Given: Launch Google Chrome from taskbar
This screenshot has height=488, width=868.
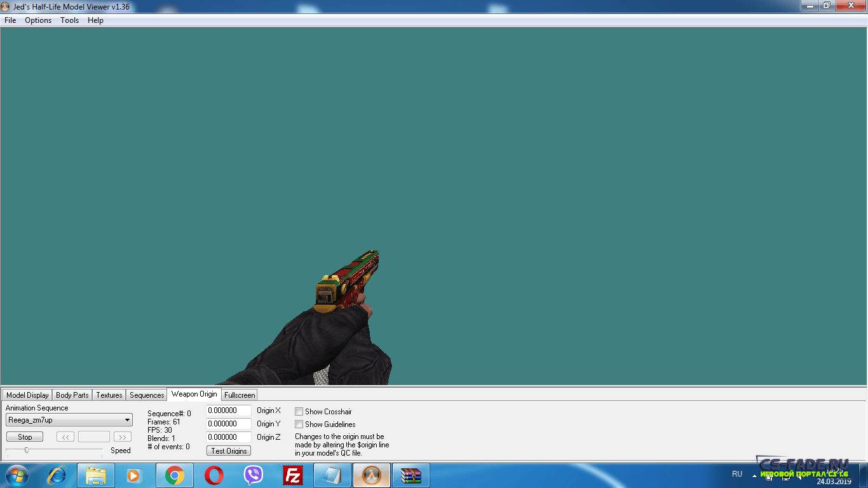Looking at the screenshot, I should (x=174, y=475).
